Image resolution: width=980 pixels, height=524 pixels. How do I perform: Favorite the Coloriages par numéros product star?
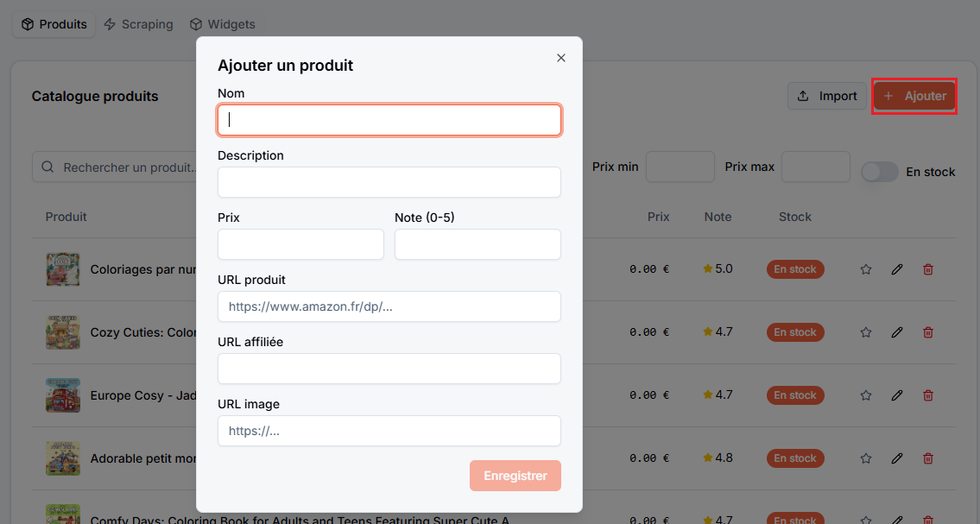[x=866, y=269]
